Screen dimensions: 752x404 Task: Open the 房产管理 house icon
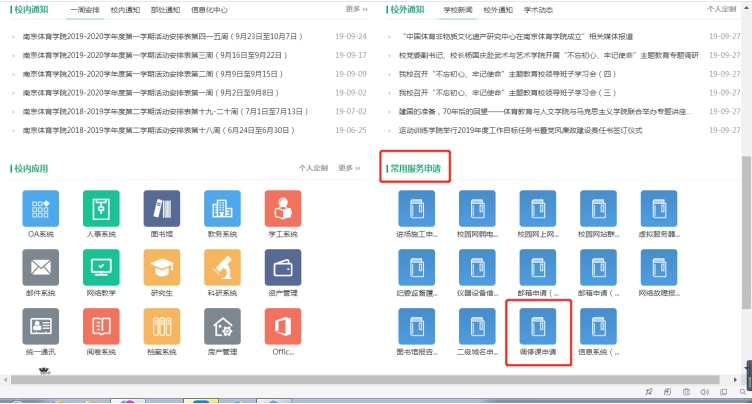222,326
